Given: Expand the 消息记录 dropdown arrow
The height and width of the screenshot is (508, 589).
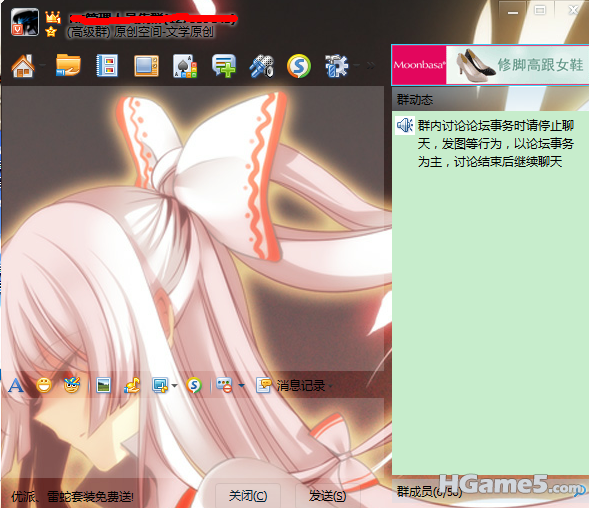Looking at the screenshot, I should pos(331,386).
